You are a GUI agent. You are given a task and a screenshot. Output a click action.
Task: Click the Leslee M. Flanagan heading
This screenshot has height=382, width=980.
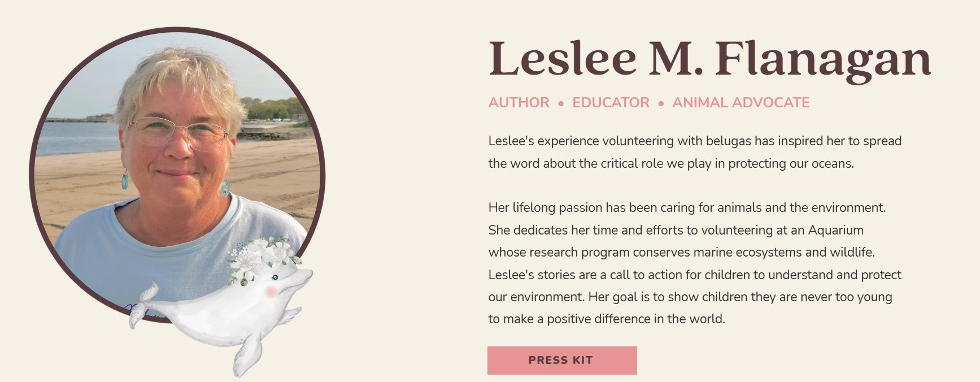(709, 59)
